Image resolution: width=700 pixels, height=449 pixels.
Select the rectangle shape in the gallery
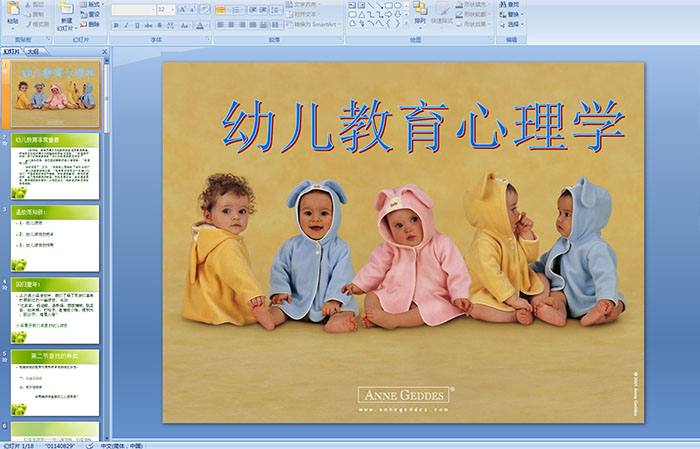(388, 5)
